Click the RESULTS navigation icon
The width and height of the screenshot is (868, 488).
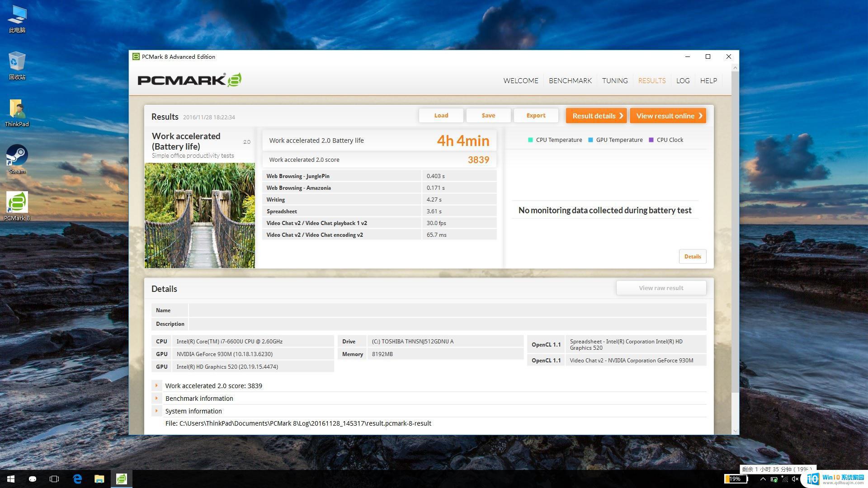click(651, 80)
